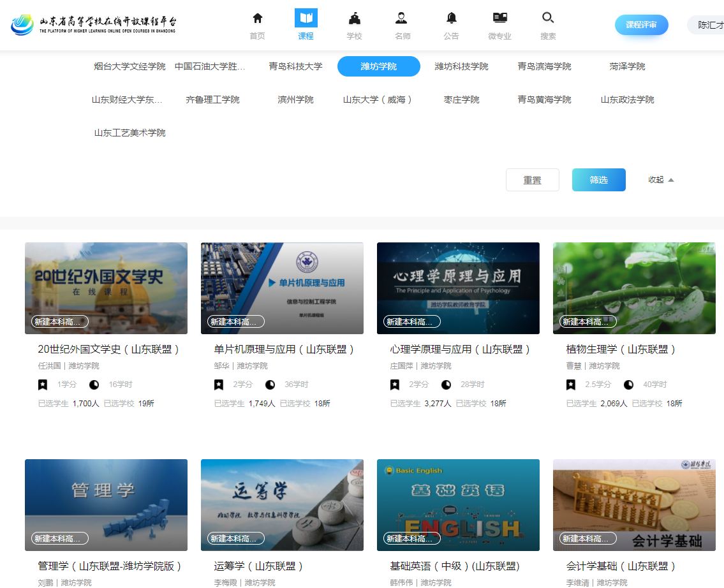This screenshot has width=724, height=588.
Task: Select the 中国石油大学胜… filter
Action: 210,66
